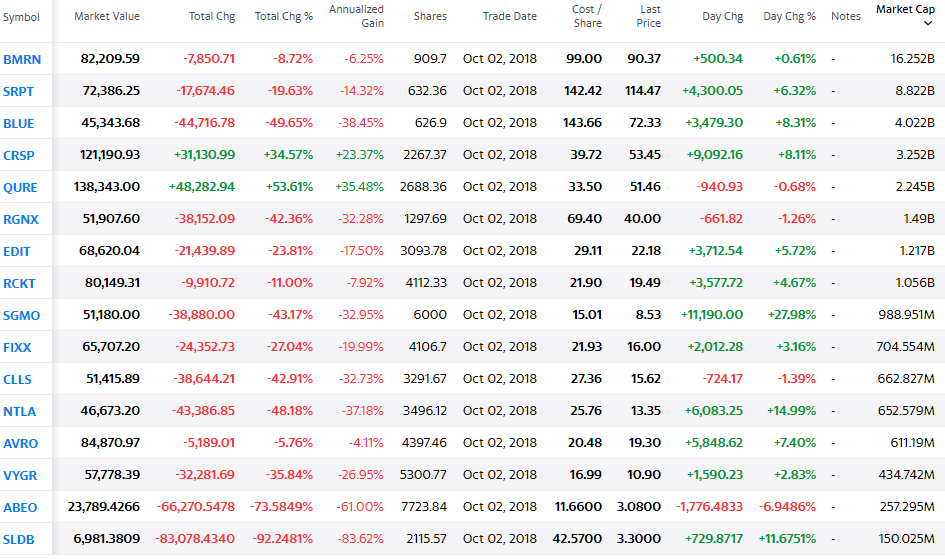
Task: Open the BMRN ticker link
Action: [22, 60]
